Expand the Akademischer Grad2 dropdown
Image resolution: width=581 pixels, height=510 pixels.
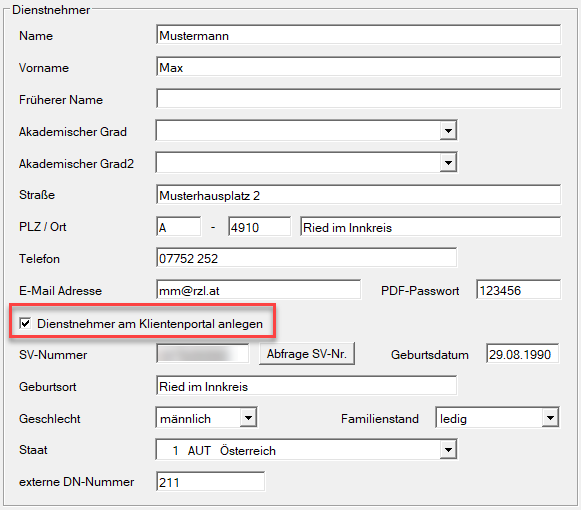point(448,162)
